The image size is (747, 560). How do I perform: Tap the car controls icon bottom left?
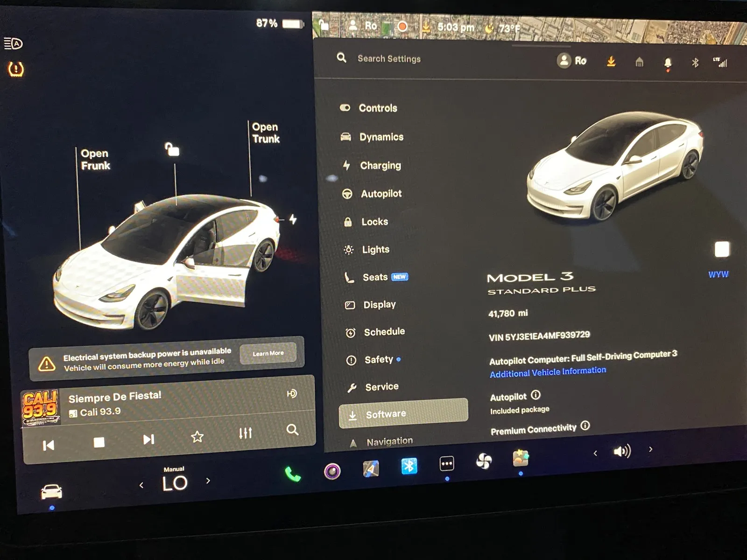pos(51,491)
